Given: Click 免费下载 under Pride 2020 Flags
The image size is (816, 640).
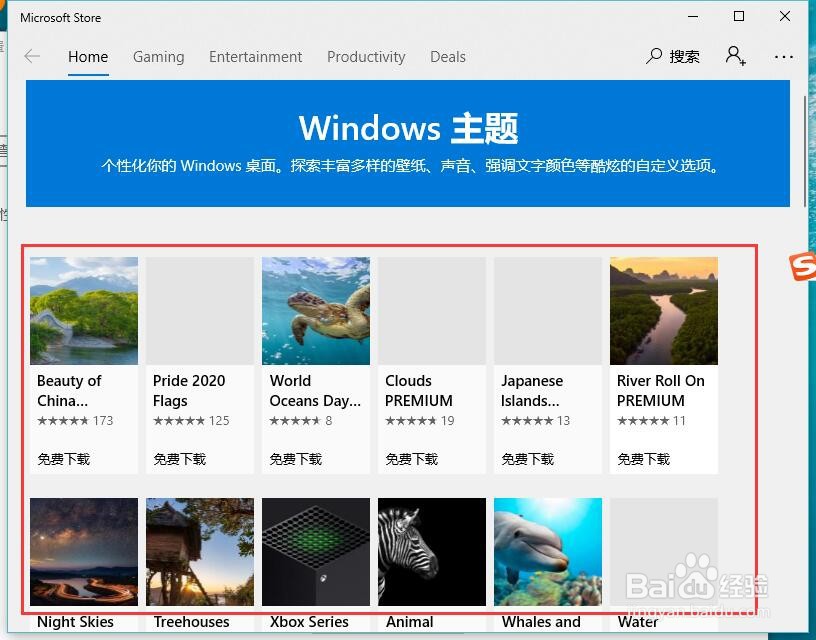Looking at the screenshot, I should pyautogui.click(x=180, y=459).
